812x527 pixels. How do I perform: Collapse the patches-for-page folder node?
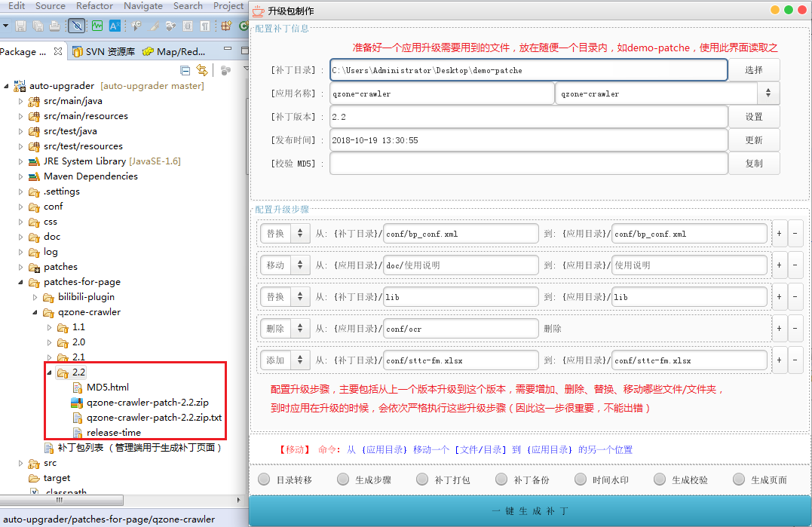coord(20,282)
